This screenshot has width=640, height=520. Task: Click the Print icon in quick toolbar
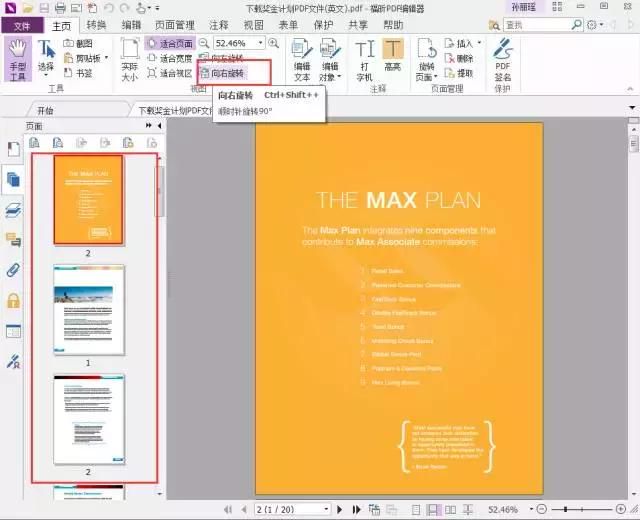(x=60, y=8)
